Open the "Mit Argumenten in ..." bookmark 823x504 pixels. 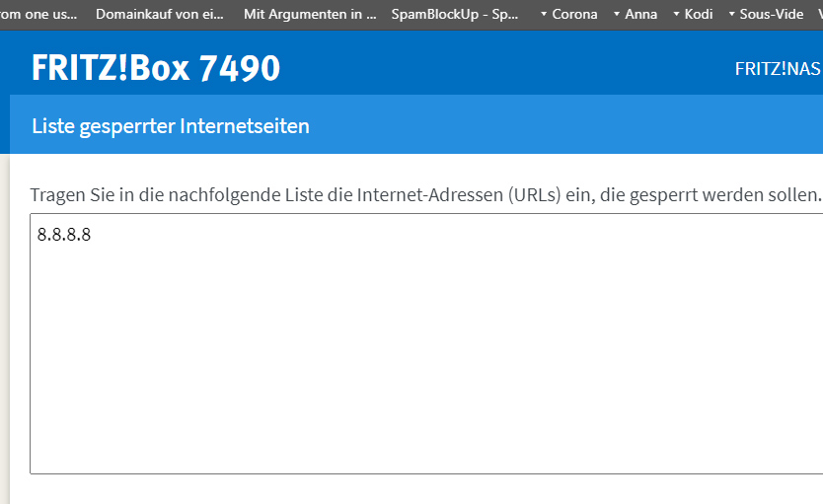click(x=310, y=15)
